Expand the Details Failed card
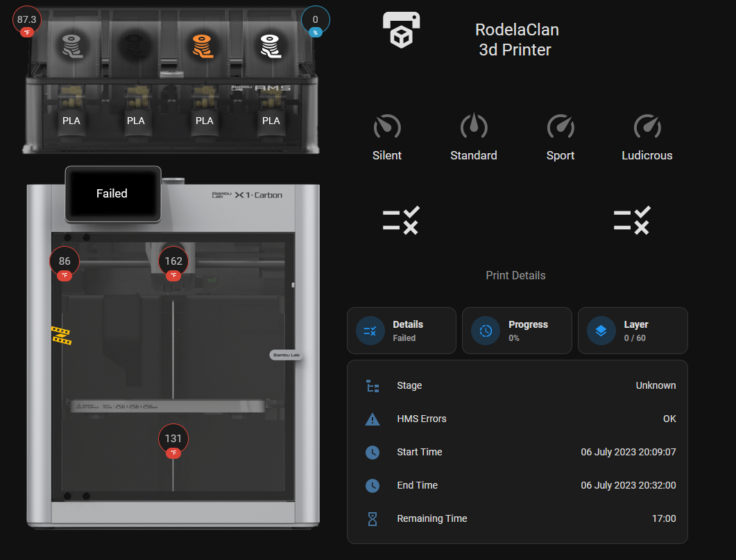 pyautogui.click(x=401, y=331)
